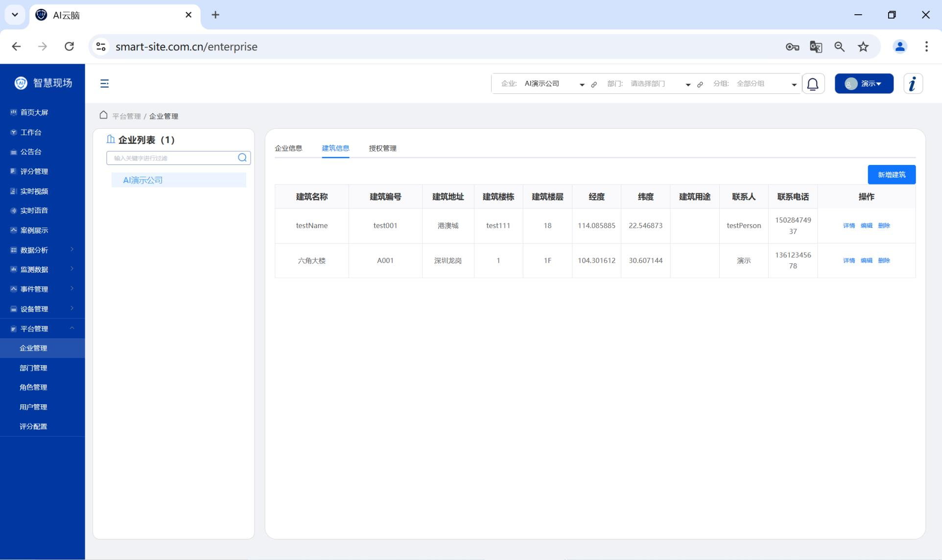Viewport: 942px width, 560px height.
Task: Open a new browser tab
Action: click(x=215, y=15)
